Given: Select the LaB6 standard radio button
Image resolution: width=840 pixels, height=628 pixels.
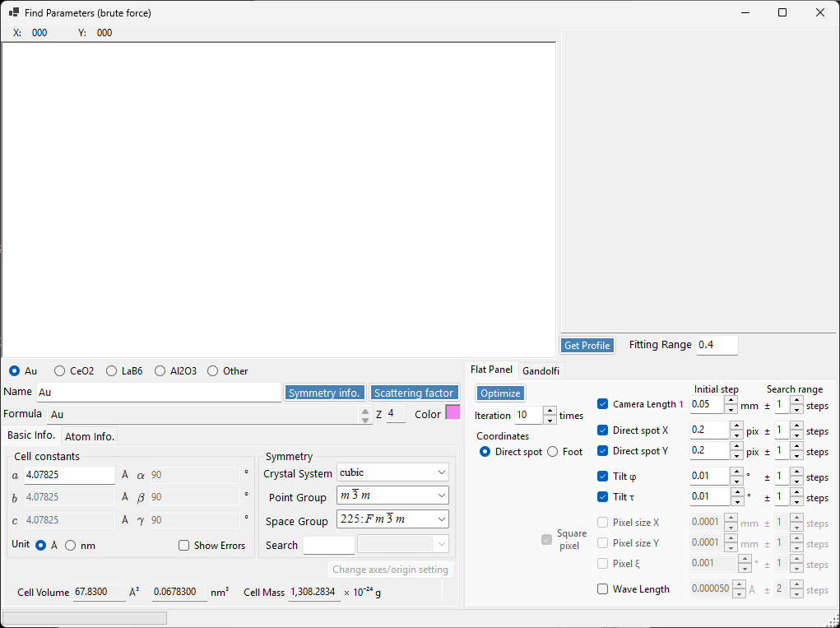Looking at the screenshot, I should pyautogui.click(x=111, y=371).
